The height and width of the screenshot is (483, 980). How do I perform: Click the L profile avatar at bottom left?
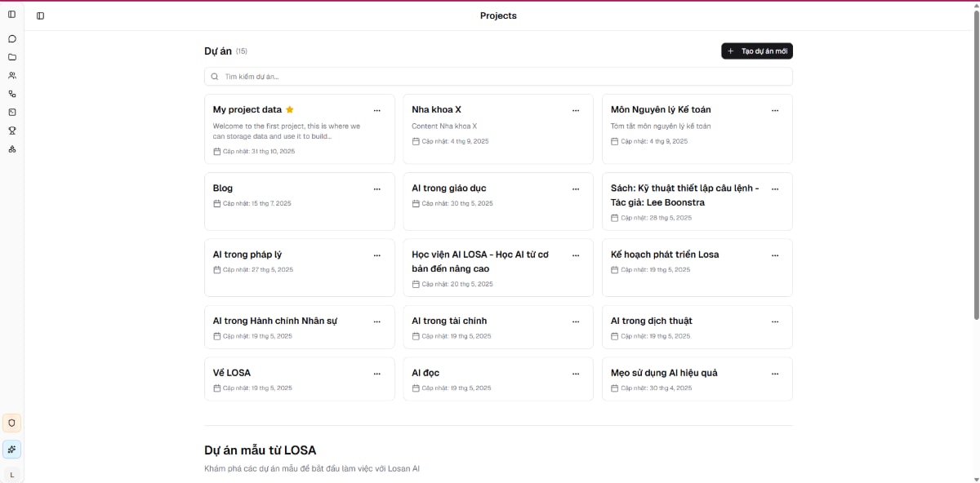tap(11, 474)
